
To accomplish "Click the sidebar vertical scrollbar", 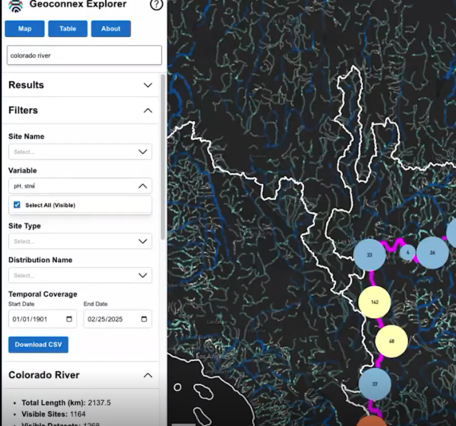I will coord(163,157).
